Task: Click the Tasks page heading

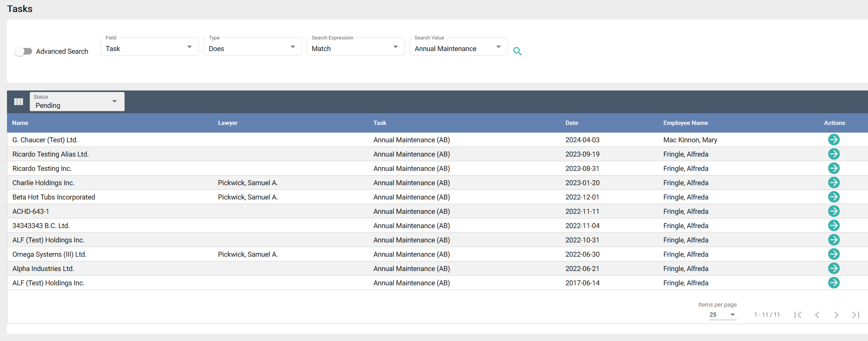Action: click(x=20, y=9)
